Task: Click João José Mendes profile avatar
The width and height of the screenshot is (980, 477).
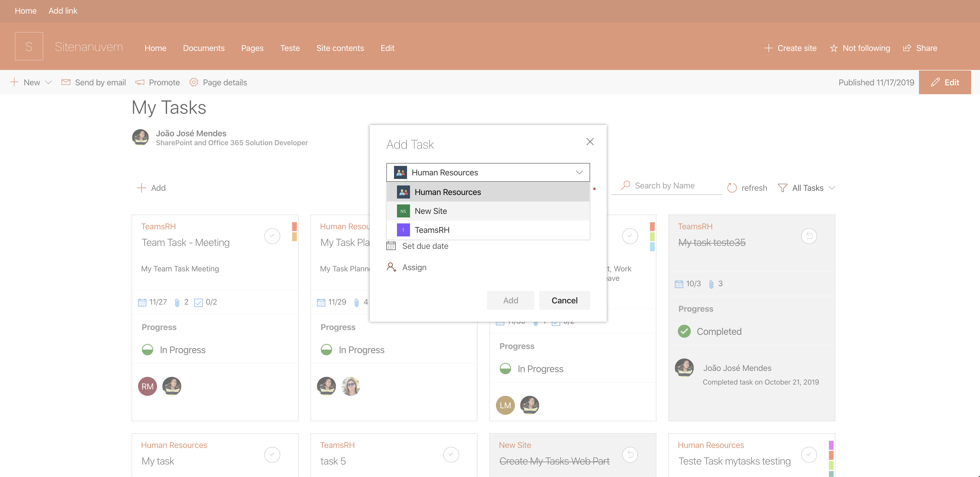Action: (140, 138)
